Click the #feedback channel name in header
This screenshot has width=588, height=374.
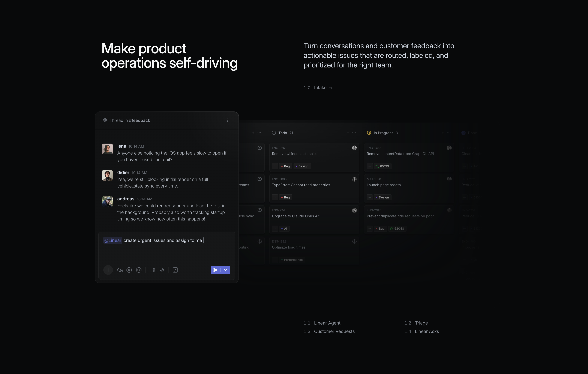(139, 120)
